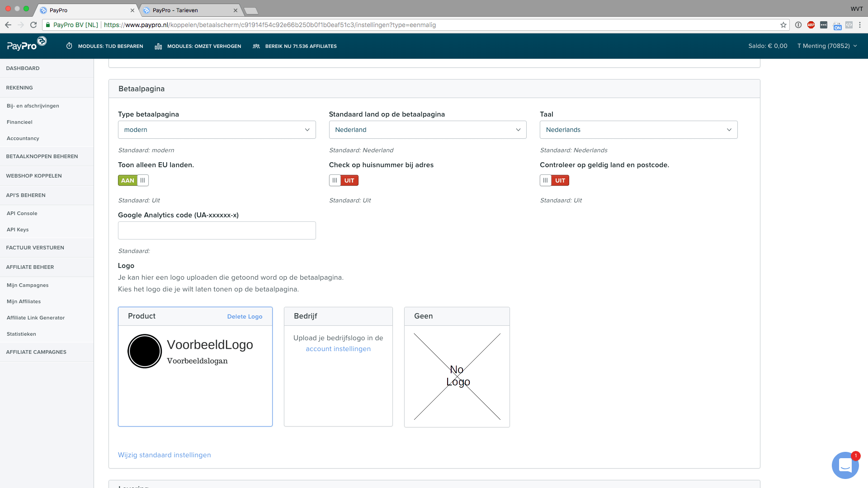Open the Standaard land dropdown
Screen dimensions: 868x488
click(x=428, y=130)
